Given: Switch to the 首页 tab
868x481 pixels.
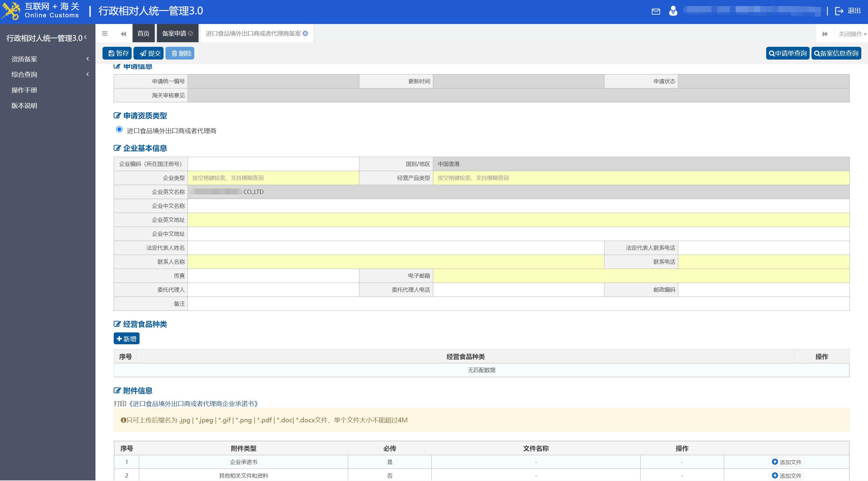Looking at the screenshot, I should 143,33.
